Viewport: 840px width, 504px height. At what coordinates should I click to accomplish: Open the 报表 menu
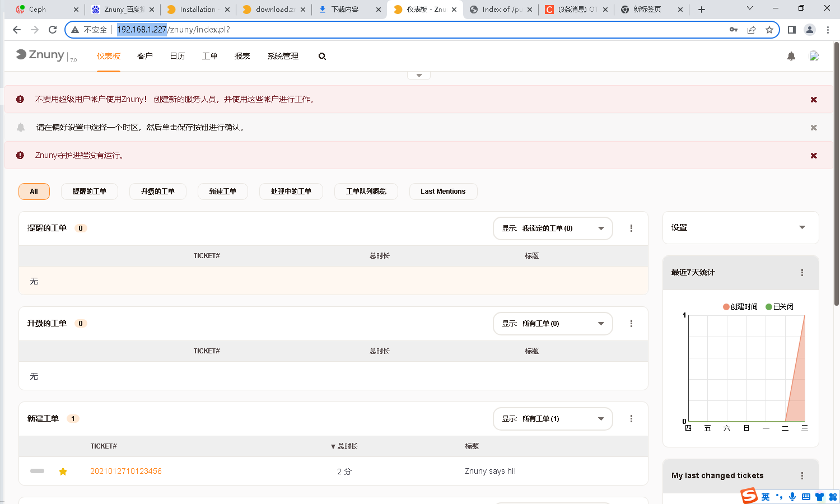(x=242, y=56)
